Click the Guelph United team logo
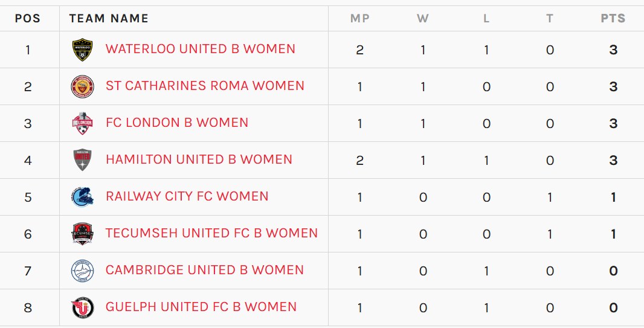Viewport: 644px width, 328px height. coord(82,308)
